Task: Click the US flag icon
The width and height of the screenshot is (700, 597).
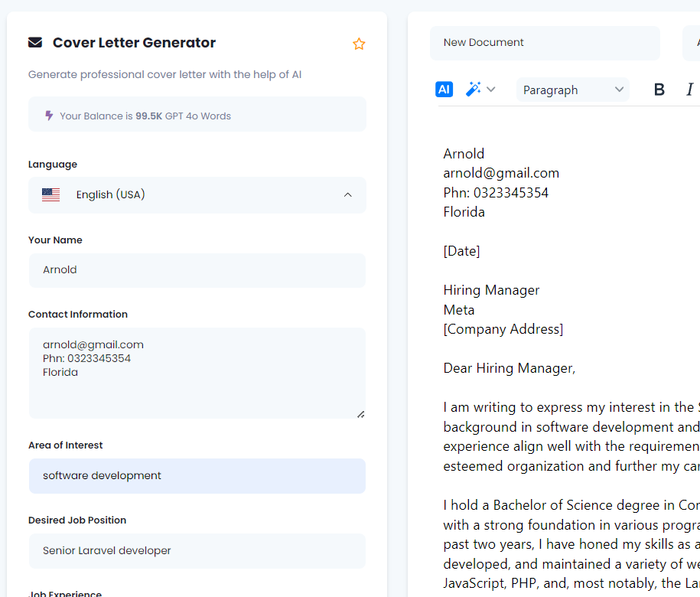Action: click(51, 194)
